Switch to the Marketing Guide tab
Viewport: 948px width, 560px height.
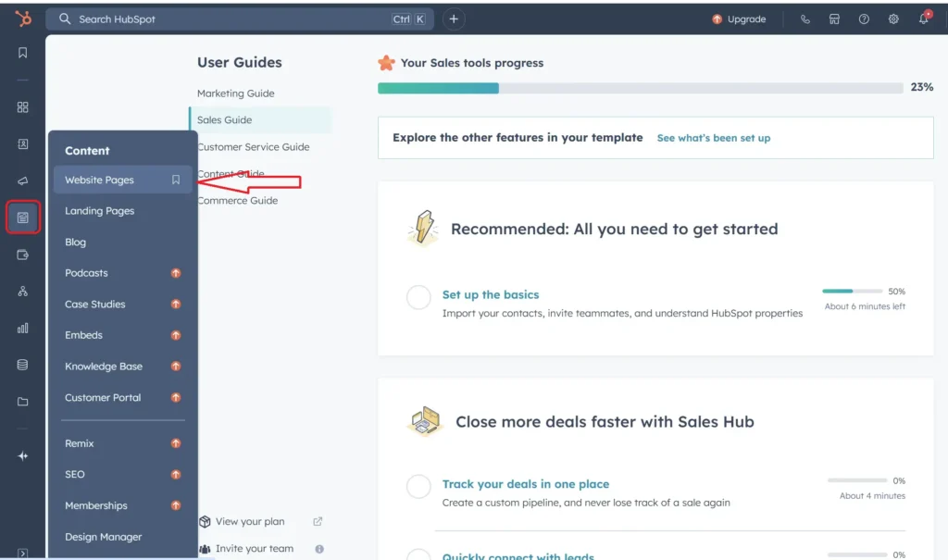(236, 93)
